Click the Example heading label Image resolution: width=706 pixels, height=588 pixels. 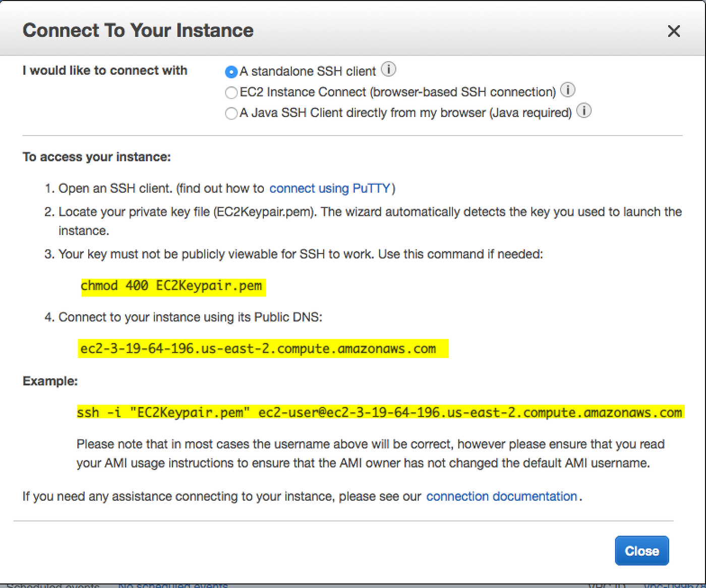(x=50, y=381)
